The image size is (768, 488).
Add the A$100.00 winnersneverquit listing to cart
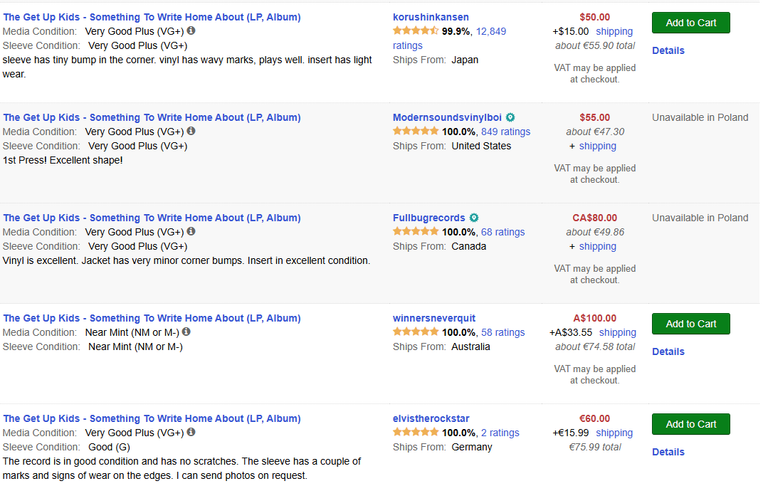[x=691, y=324]
